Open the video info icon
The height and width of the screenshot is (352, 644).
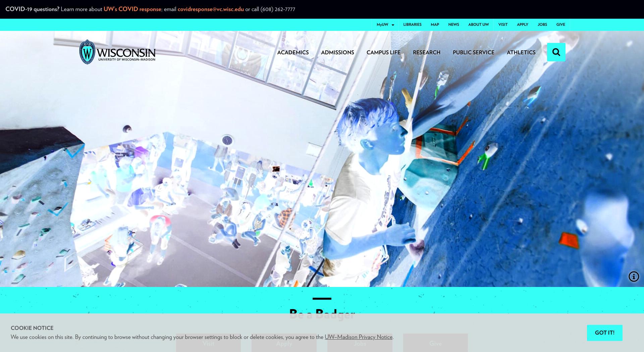point(634,277)
